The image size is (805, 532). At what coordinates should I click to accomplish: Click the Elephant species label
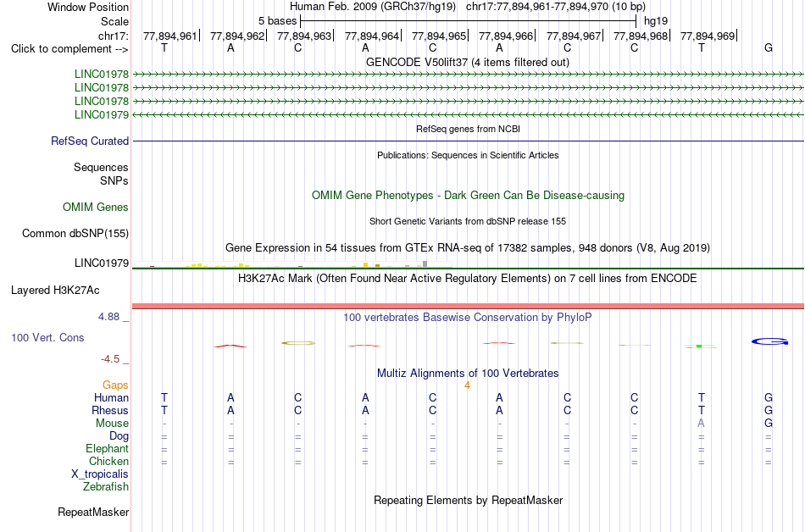tap(107, 449)
